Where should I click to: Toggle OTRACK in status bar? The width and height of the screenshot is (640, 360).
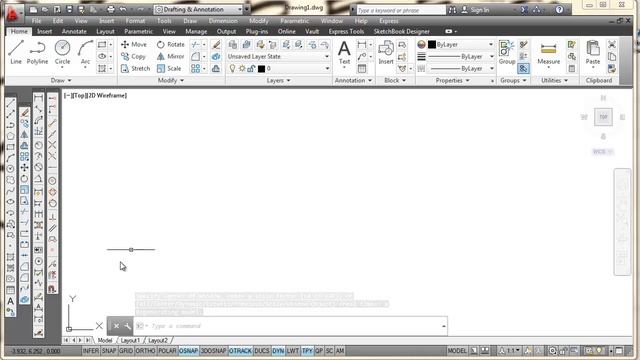pos(240,351)
